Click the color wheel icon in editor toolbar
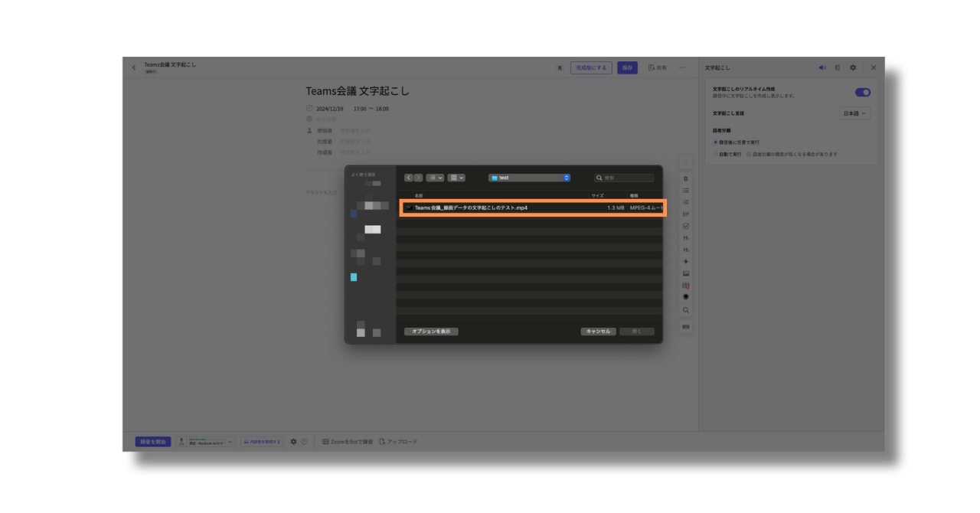Screen dimensions: 980x513 tap(685, 297)
